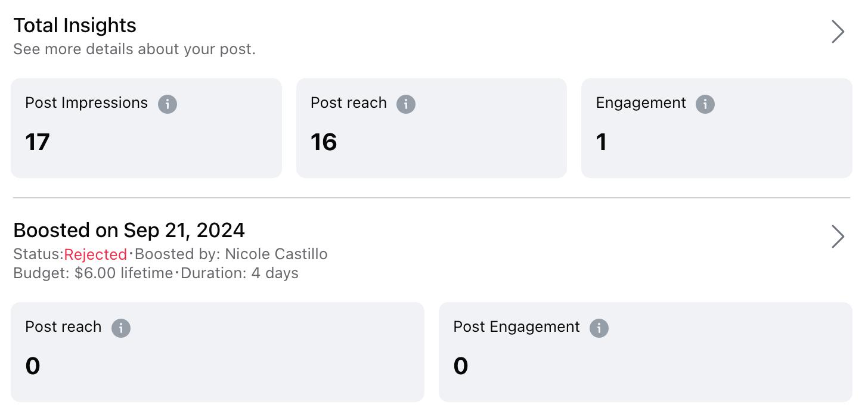Image resolution: width=868 pixels, height=417 pixels.
Task: Click the "Duration: 4 days" label
Action: coord(239,273)
